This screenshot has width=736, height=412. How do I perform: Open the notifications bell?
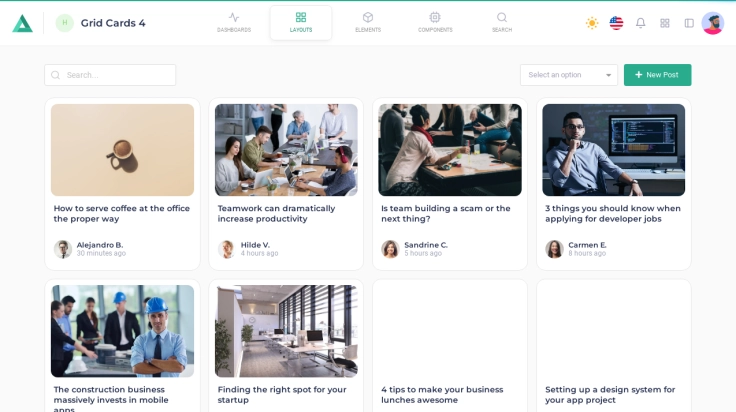[641, 23]
